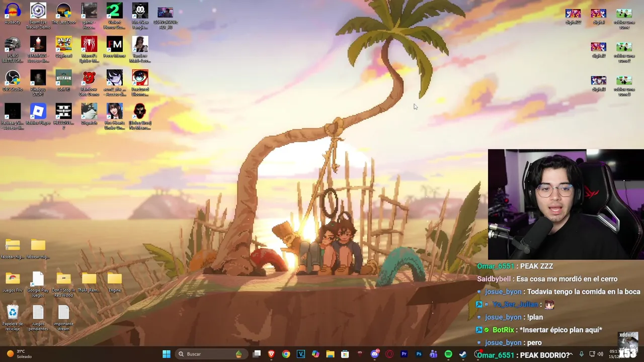Image resolution: width=644 pixels, height=362 pixels.
Task: Launch Roblox Player from the desktop
Action: click(38, 115)
